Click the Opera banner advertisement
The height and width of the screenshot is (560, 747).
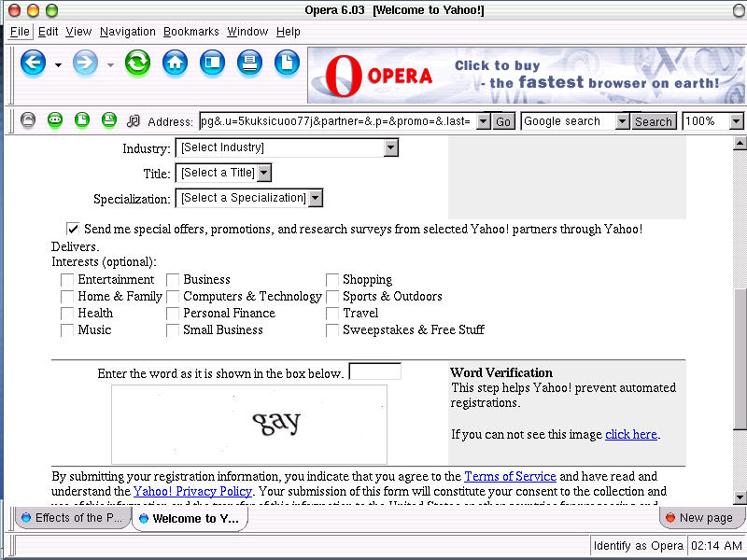click(527, 76)
